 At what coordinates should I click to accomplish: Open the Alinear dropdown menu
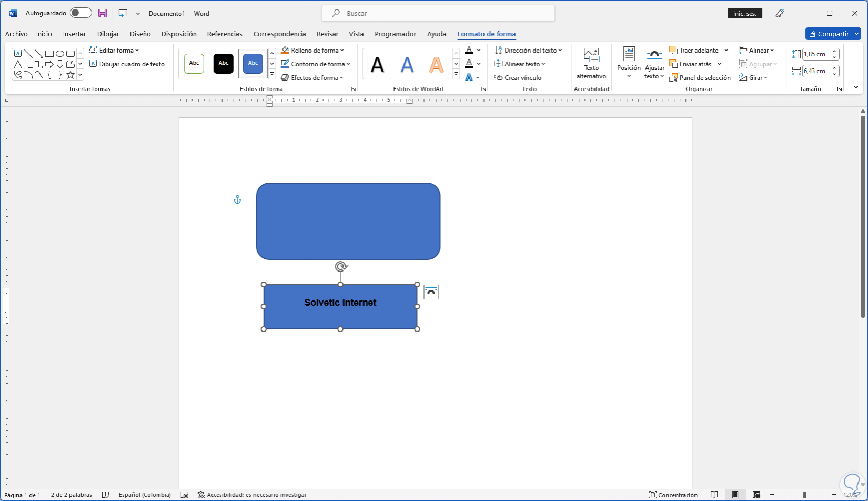click(756, 51)
